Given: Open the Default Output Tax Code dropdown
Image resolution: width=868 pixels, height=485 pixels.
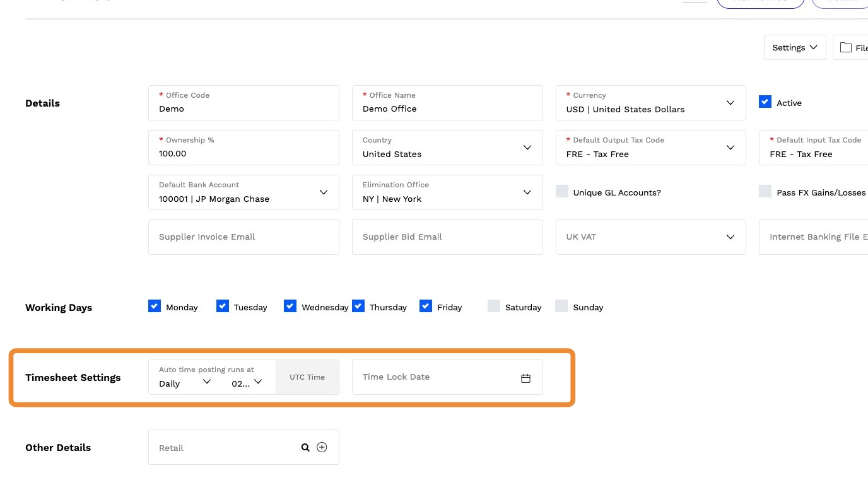Looking at the screenshot, I should 730,148.
